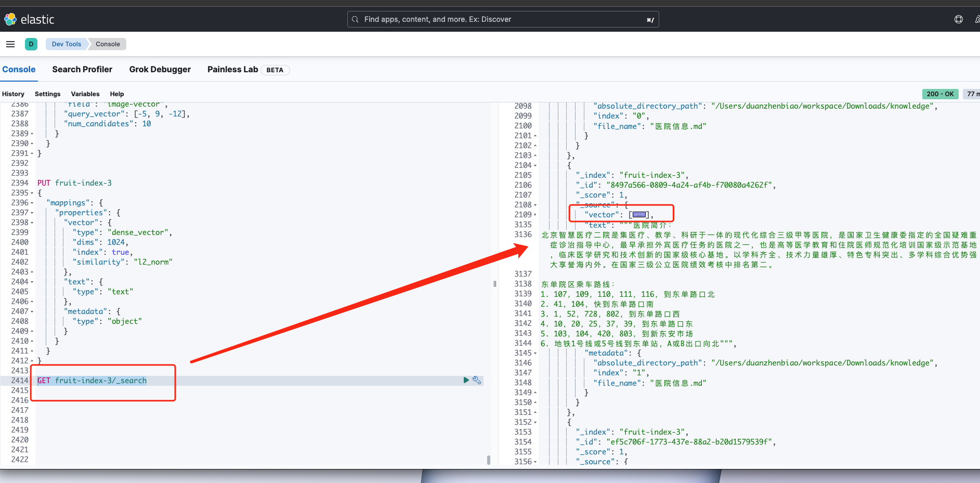Run the GET fruit-index-3/_search request
980x483 pixels.
(465, 380)
